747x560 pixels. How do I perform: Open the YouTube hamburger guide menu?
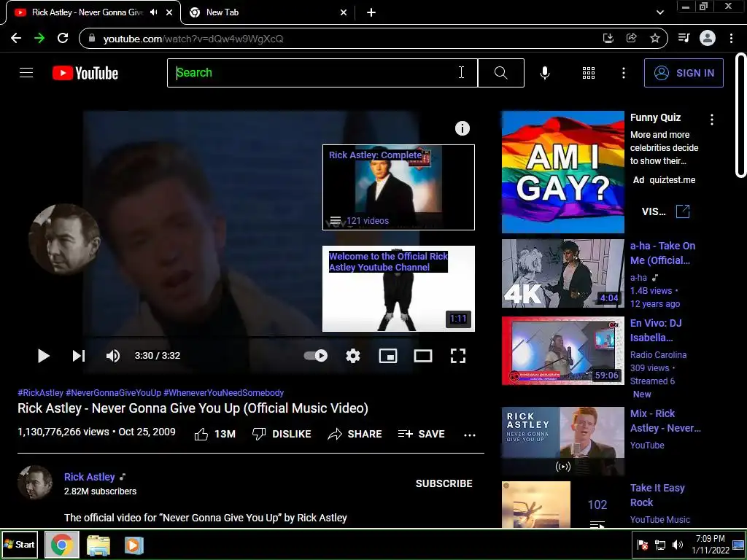26,72
